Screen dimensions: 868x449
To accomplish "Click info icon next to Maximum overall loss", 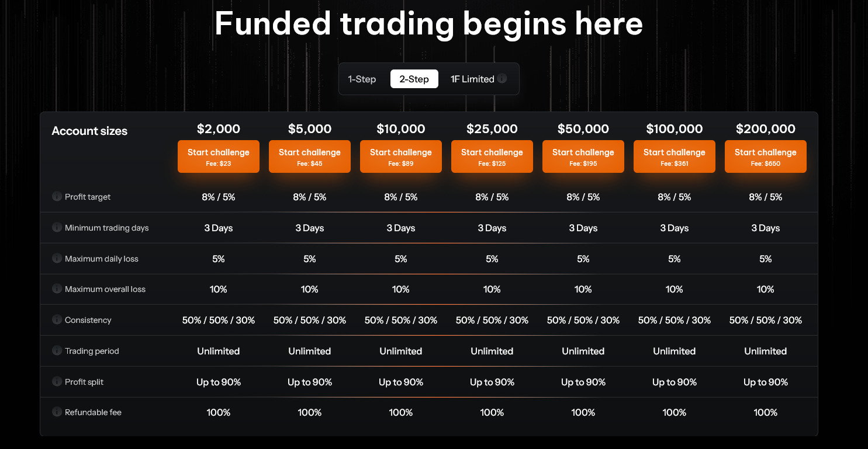I will pyautogui.click(x=57, y=289).
